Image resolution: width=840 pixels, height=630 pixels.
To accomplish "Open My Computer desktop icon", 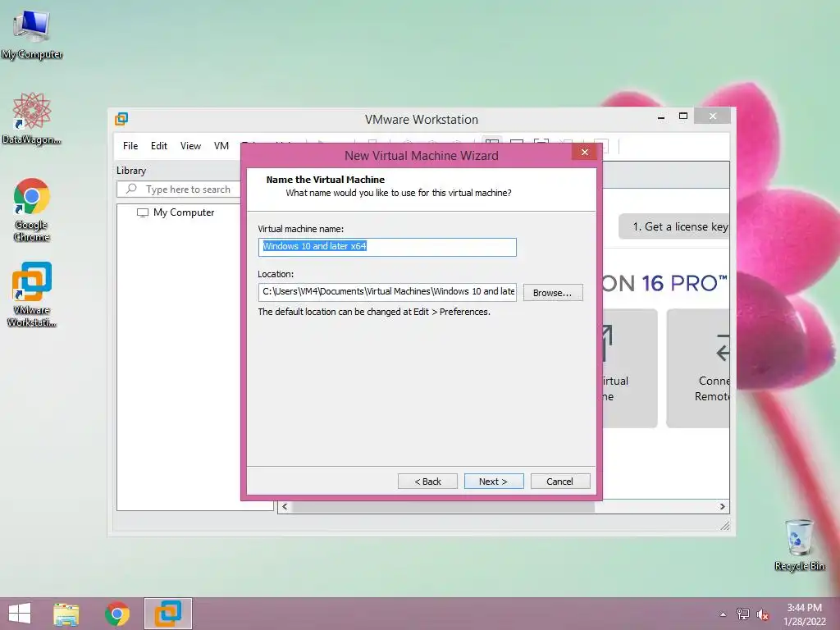I will 32,34.
